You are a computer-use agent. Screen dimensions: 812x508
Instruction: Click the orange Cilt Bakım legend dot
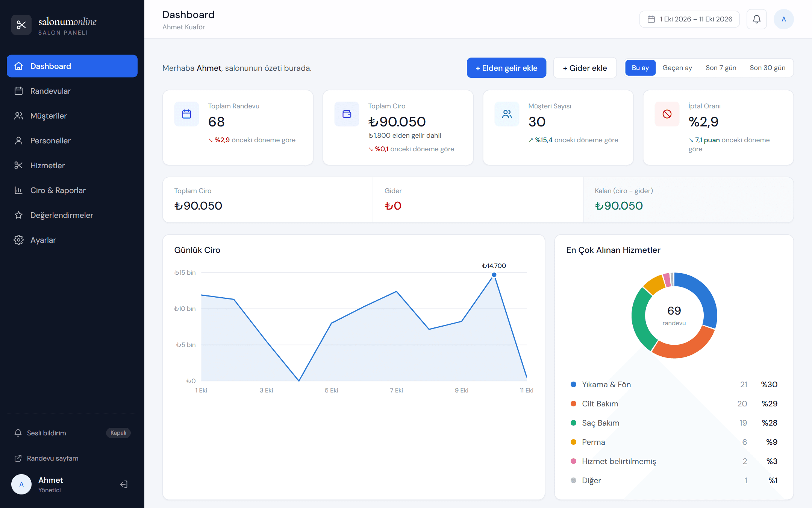coord(574,404)
